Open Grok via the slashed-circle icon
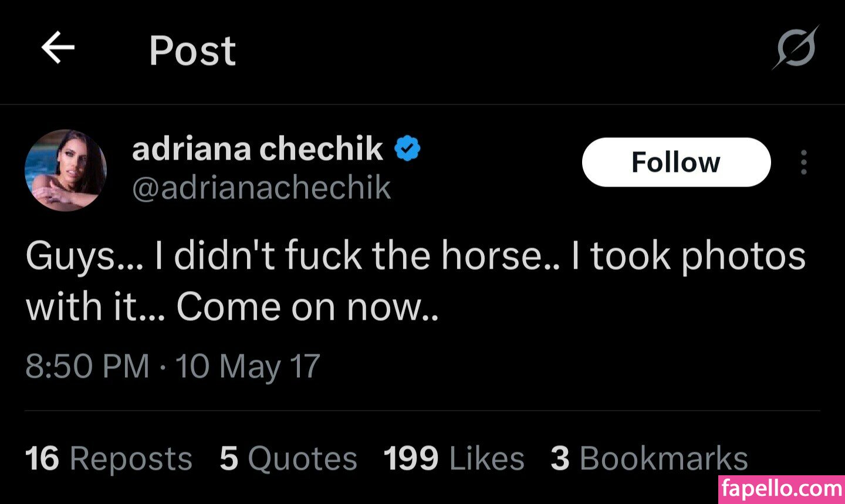This screenshot has height=504, width=845. [796, 48]
